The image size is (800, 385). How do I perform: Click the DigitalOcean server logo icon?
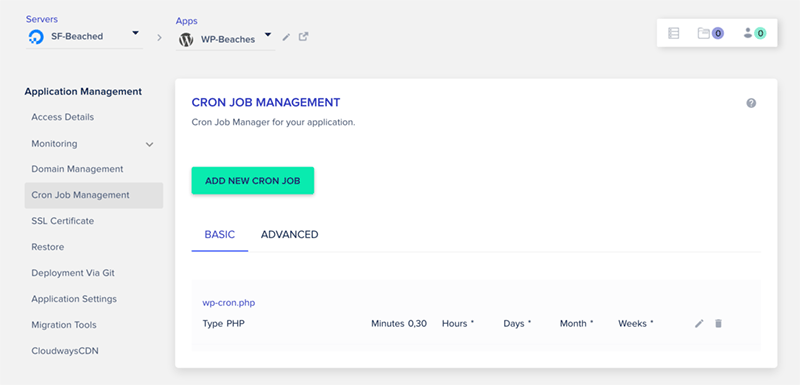point(36,37)
